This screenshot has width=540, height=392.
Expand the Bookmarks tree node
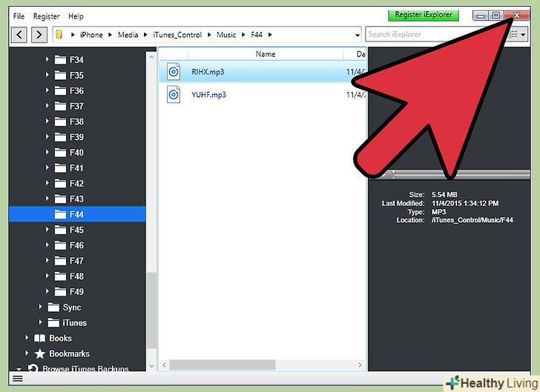tap(27, 353)
